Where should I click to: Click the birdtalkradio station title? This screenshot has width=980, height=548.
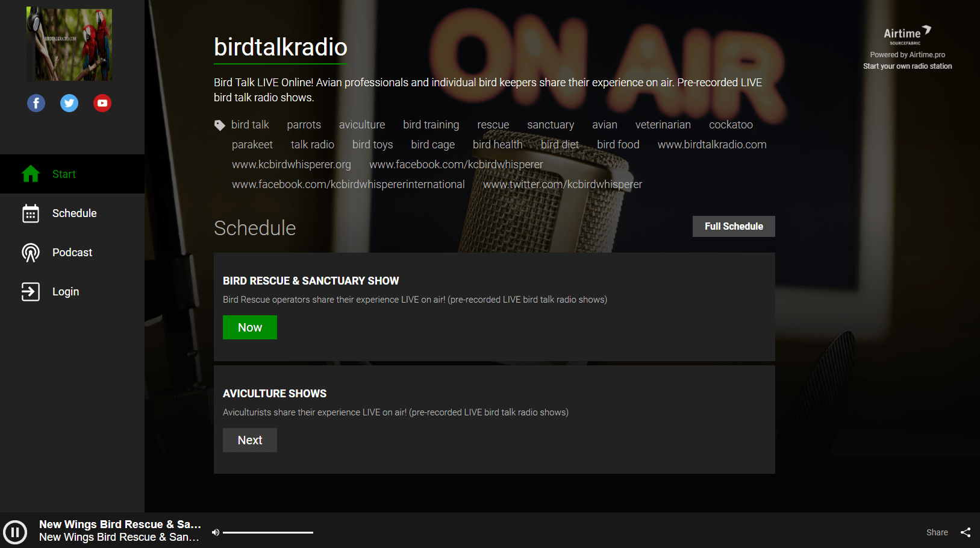pyautogui.click(x=281, y=47)
